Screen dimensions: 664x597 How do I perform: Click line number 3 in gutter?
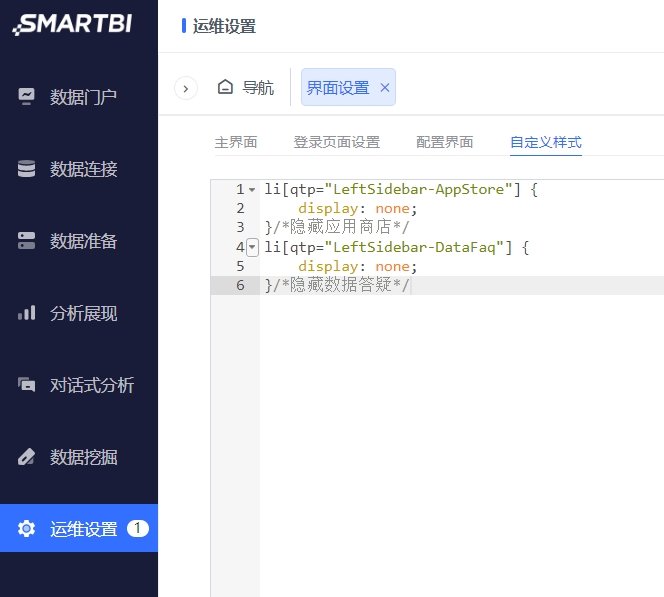(x=240, y=227)
